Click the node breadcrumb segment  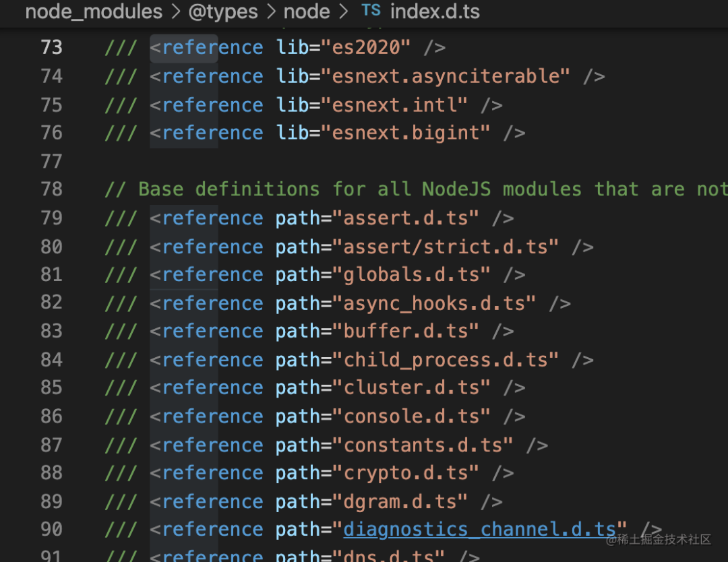[x=307, y=11]
